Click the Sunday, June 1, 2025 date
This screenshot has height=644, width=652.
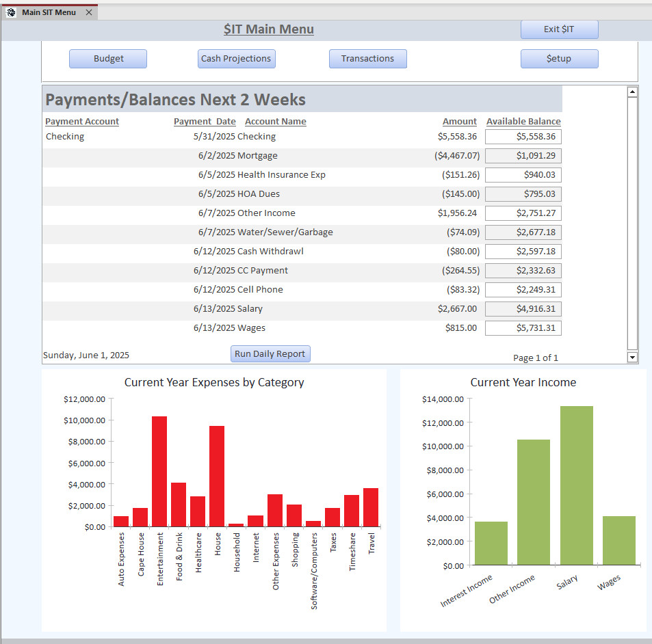[x=86, y=355]
